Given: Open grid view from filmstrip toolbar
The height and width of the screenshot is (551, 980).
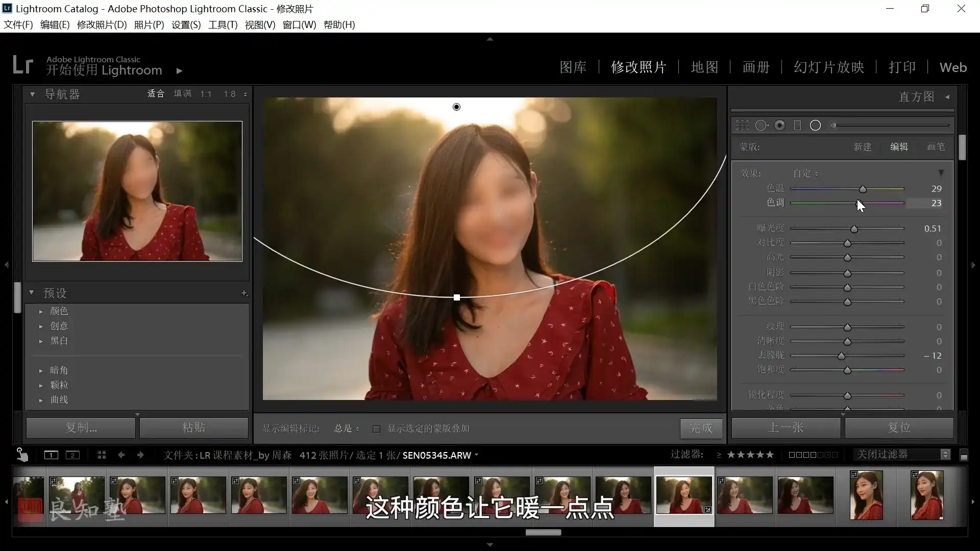Looking at the screenshot, I should (x=102, y=455).
